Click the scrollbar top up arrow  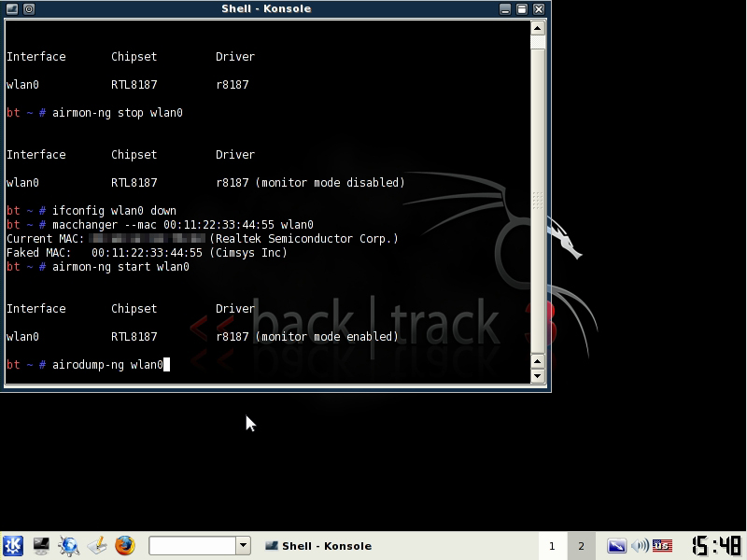tap(538, 29)
